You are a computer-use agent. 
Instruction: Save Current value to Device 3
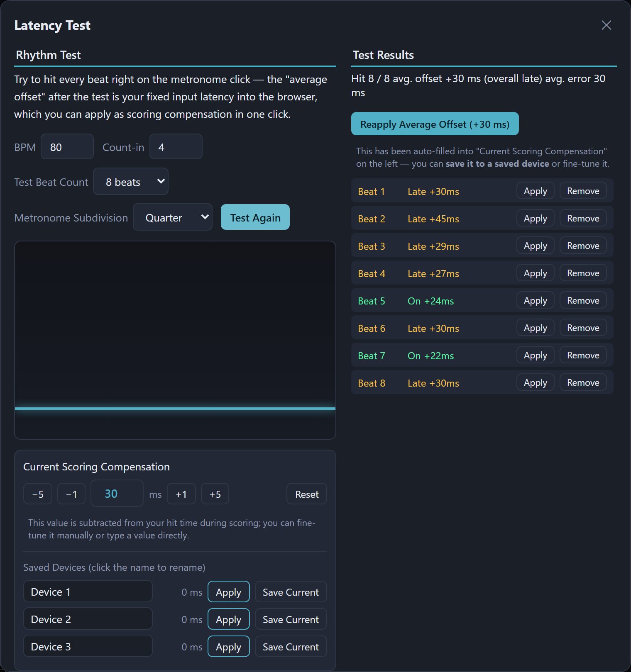tap(291, 647)
